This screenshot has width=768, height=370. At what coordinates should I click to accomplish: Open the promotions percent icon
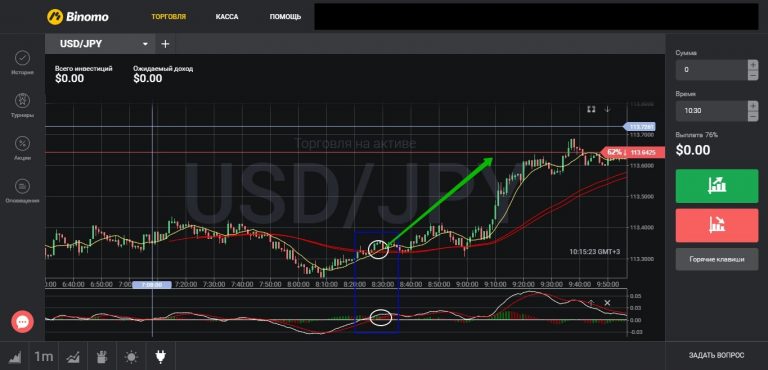pos(22,144)
